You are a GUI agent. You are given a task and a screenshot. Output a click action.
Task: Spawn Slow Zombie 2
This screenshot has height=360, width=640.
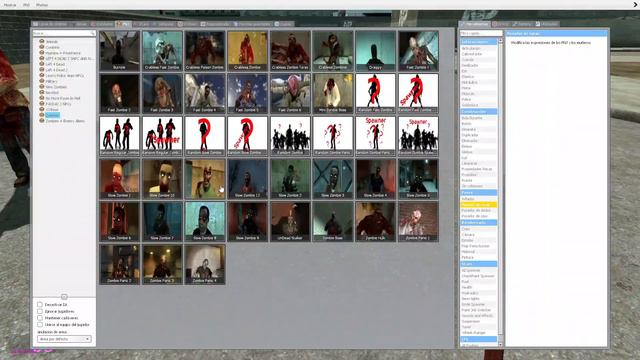(x=290, y=179)
